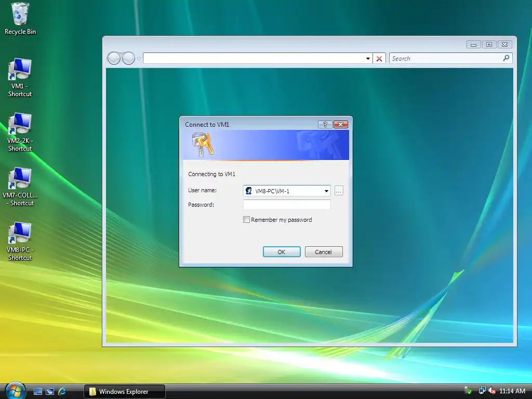The height and width of the screenshot is (399, 532).
Task: Minimize the Explorer window
Action: [x=473, y=45]
